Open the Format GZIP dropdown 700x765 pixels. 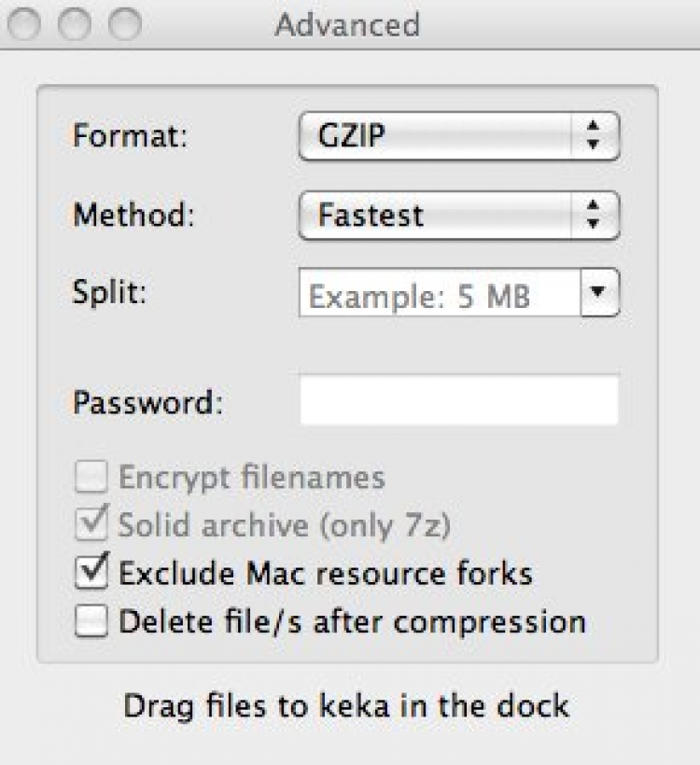coord(458,137)
